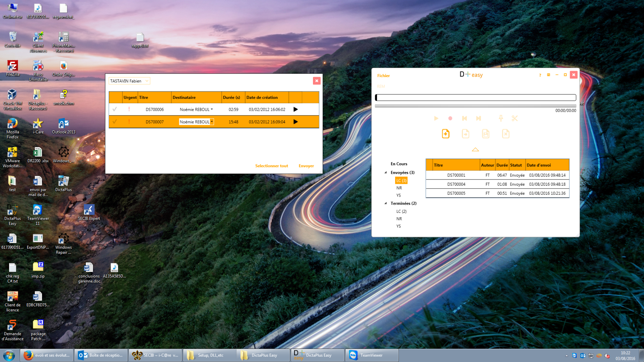Click the new dictation file icon
The width and height of the screenshot is (644, 362).
[x=446, y=134]
